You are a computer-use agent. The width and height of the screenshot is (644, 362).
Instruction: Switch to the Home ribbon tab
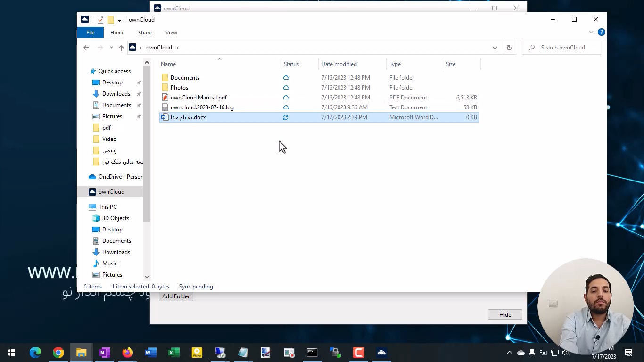coord(117,33)
